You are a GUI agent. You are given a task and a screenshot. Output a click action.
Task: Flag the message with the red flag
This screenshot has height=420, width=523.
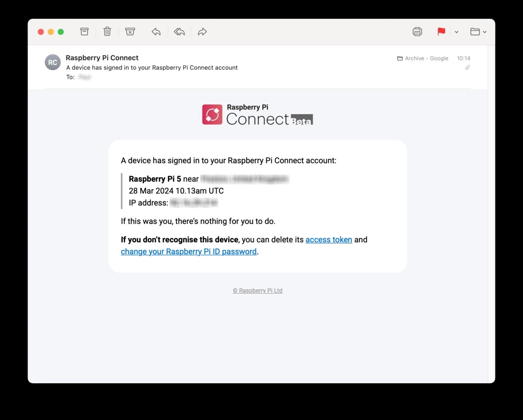pos(441,31)
